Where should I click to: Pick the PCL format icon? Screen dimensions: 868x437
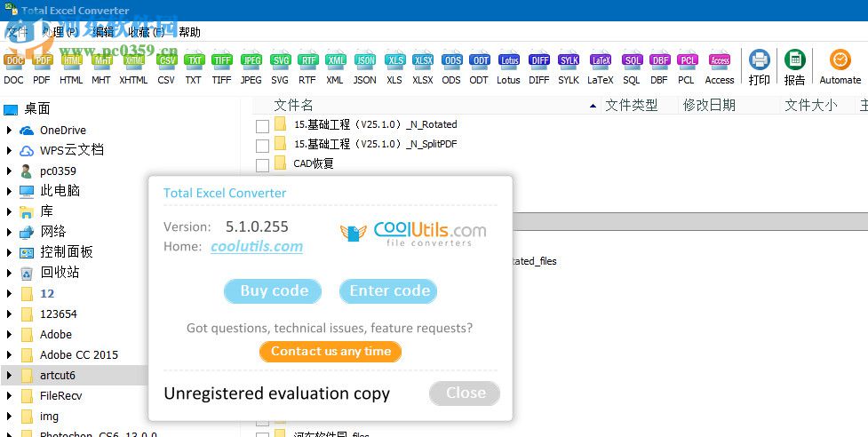(687, 61)
